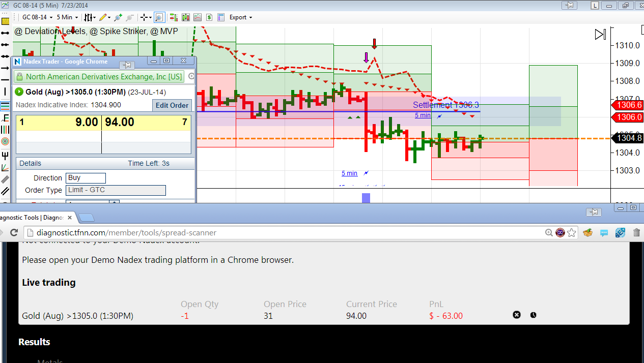The height and width of the screenshot is (363, 644).
Task: Click the scroll-to-latest-bar arrow on chart
Action: tap(600, 35)
